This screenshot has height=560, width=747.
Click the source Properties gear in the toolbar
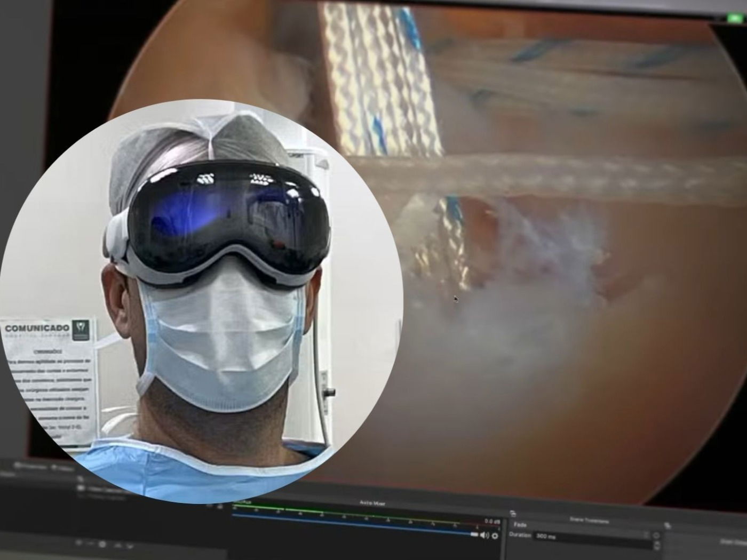[x=103, y=543]
